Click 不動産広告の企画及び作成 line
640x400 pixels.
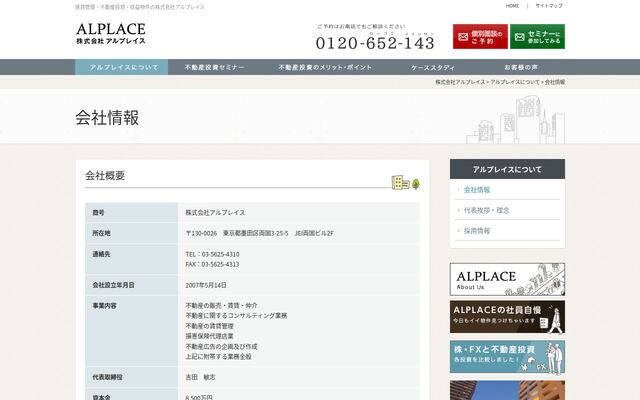coord(221,346)
